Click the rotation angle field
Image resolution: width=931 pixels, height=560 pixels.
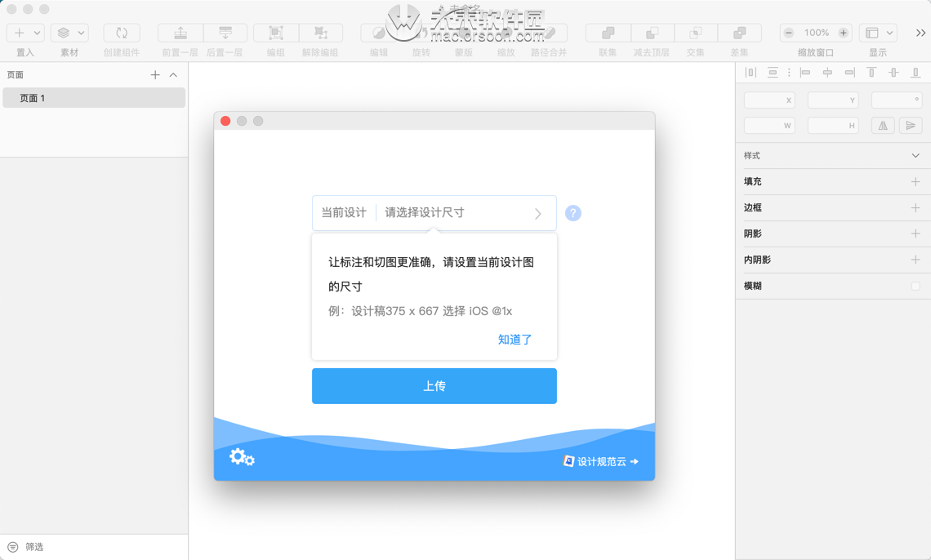click(x=897, y=100)
